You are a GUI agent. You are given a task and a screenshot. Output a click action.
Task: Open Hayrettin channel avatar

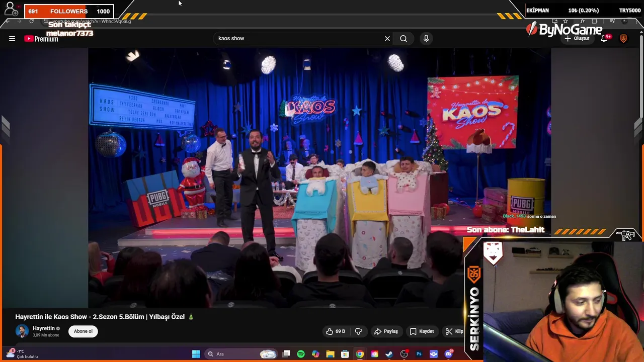click(x=22, y=331)
